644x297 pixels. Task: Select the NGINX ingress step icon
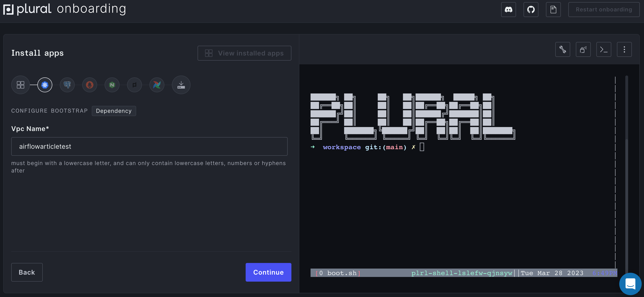coord(112,85)
